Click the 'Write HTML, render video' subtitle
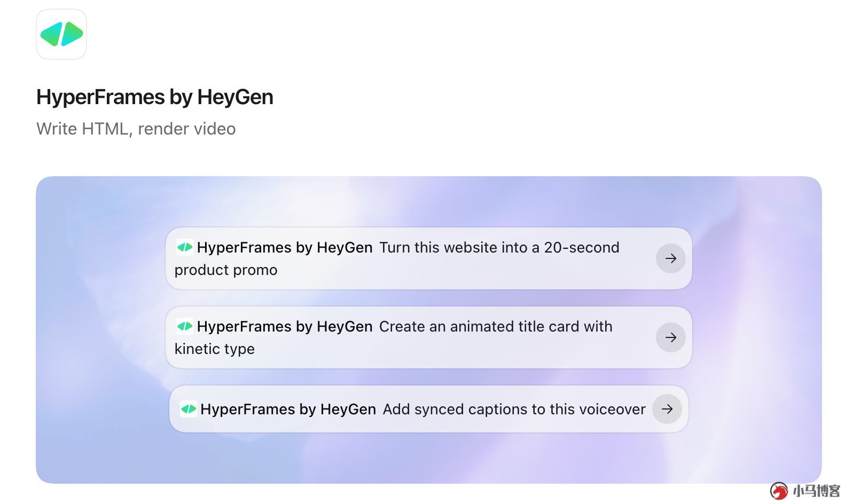845x504 pixels. (136, 129)
